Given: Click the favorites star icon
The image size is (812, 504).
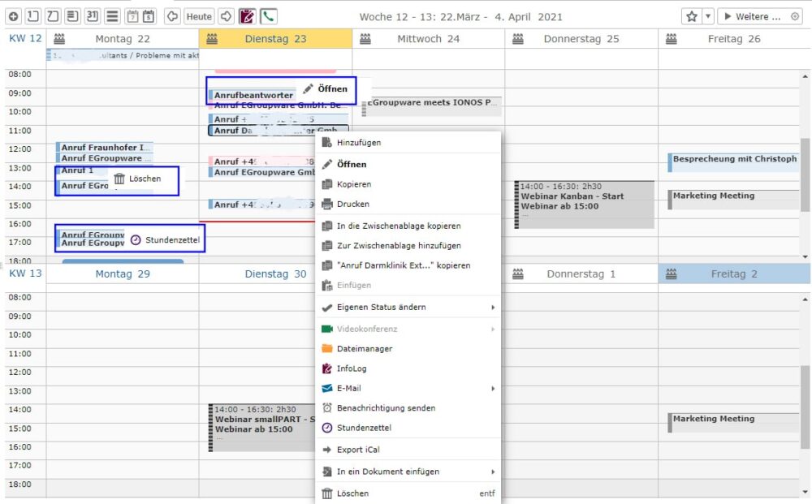Looking at the screenshot, I should [x=692, y=16].
